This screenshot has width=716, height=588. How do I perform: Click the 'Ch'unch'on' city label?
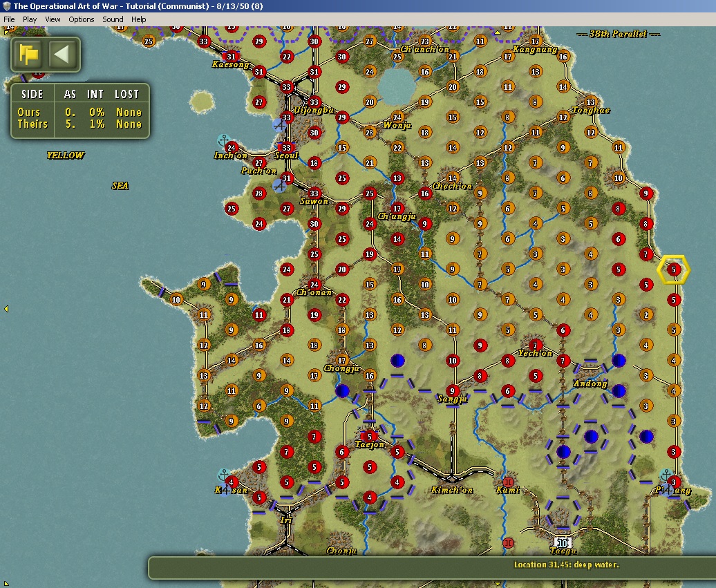click(x=424, y=49)
